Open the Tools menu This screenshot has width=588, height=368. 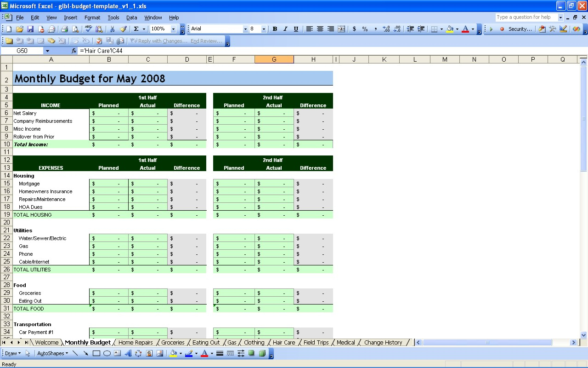pos(113,17)
